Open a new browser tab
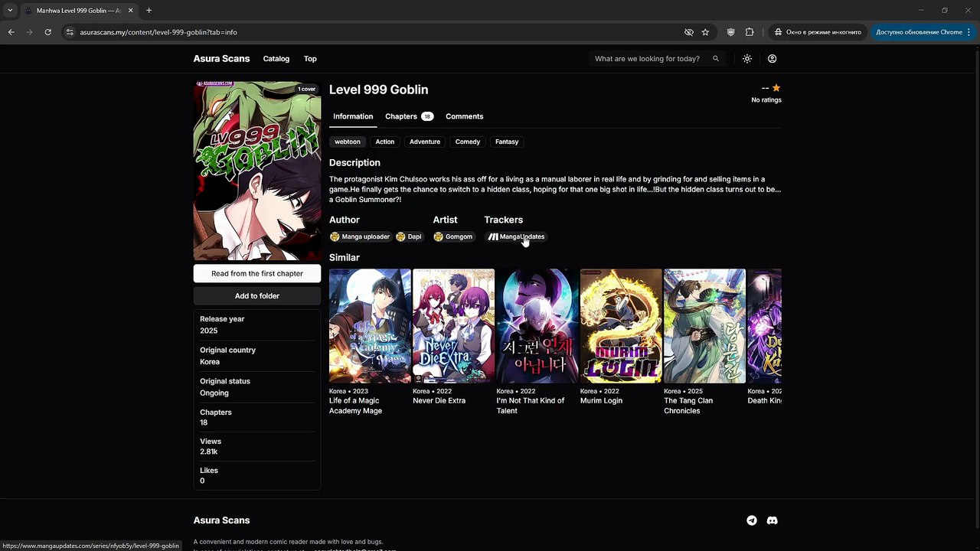The height and width of the screenshot is (551, 980). (x=149, y=11)
